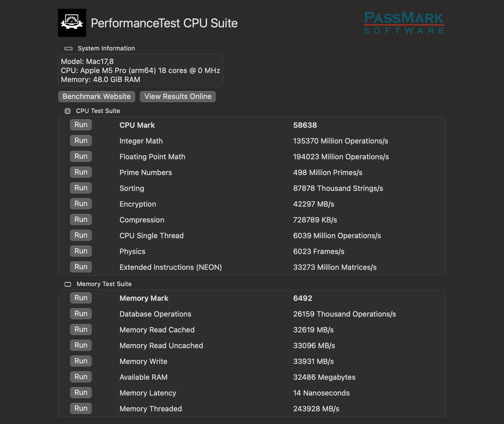Run the Prime Numbers test
Screen dimensions: 504x424
tap(81, 172)
